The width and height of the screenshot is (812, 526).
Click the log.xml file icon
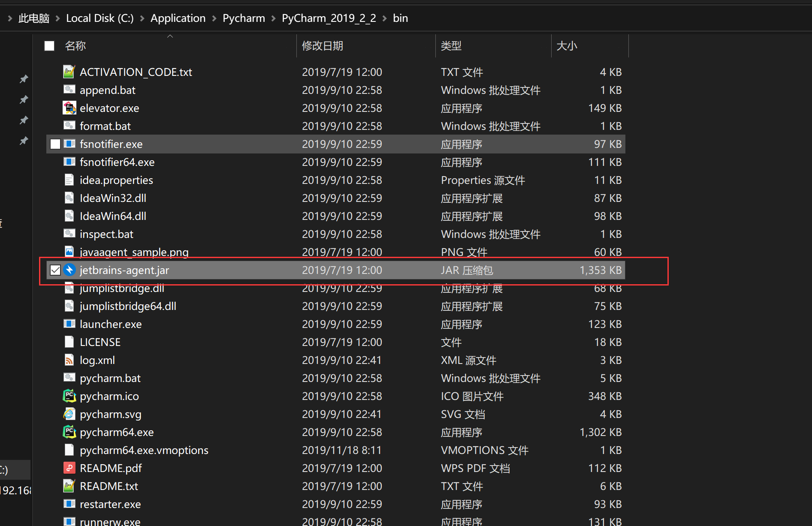click(69, 360)
